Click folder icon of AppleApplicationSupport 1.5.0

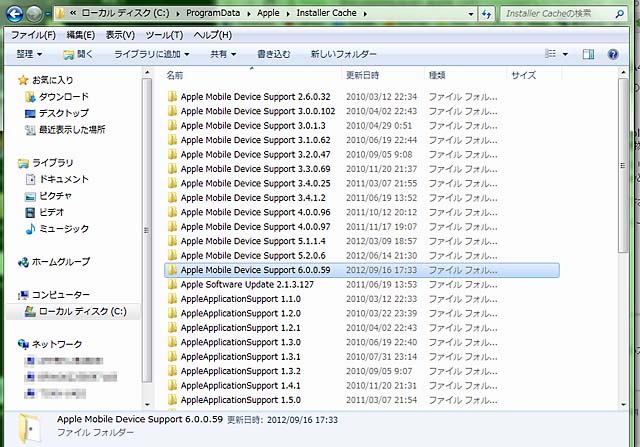[x=172, y=400]
